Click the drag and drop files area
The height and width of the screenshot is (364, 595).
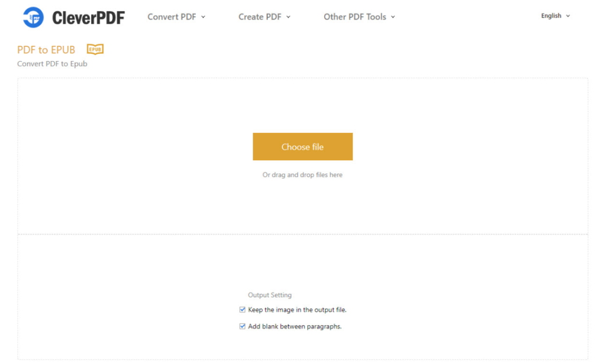[x=302, y=174]
